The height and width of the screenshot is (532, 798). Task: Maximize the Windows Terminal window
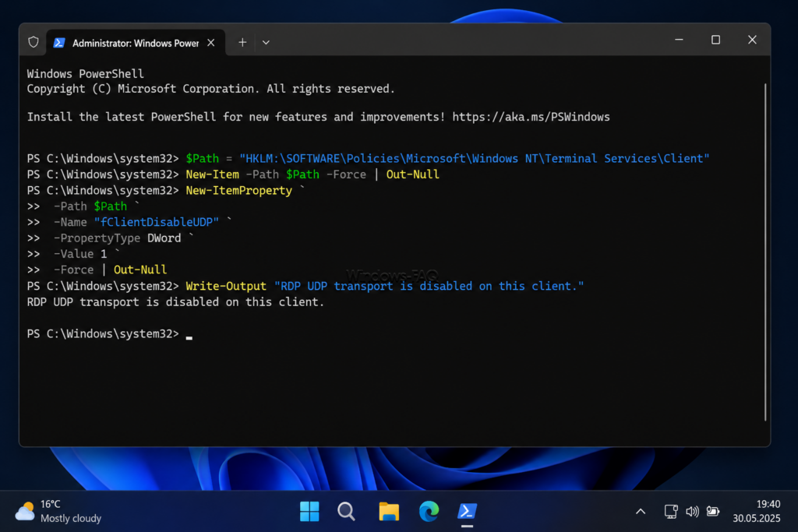tap(715, 40)
